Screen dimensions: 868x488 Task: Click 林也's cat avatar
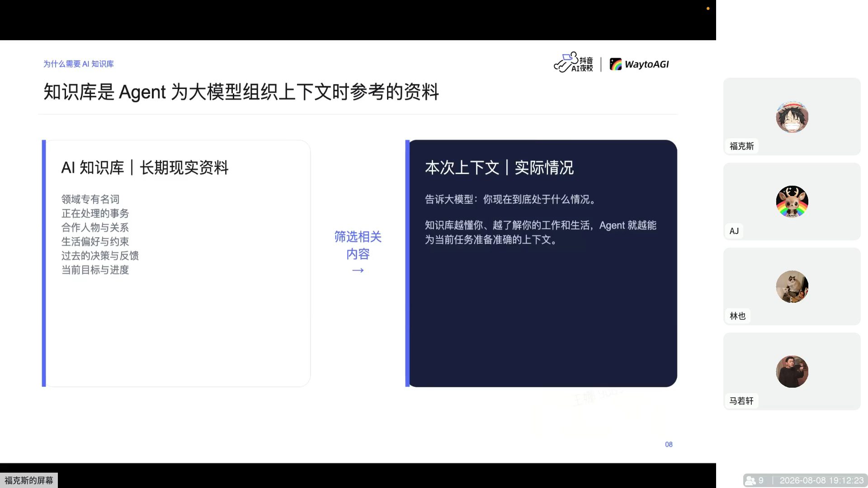point(792,286)
